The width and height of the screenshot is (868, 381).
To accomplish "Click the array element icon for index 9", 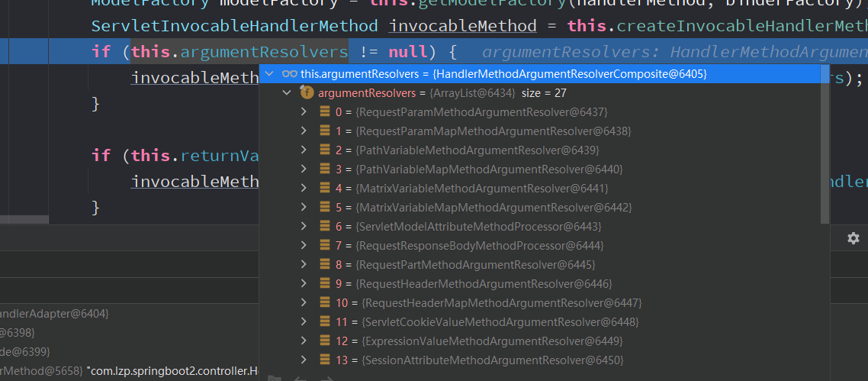I will 326,283.
